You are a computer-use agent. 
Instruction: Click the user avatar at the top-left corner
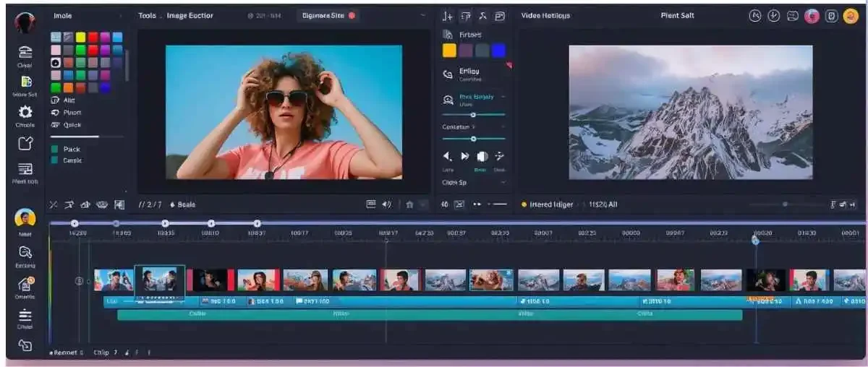click(25, 22)
